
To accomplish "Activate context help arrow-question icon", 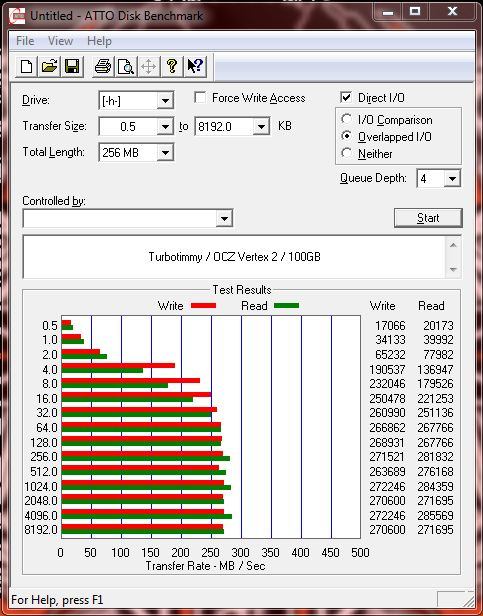I will (195, 66).
